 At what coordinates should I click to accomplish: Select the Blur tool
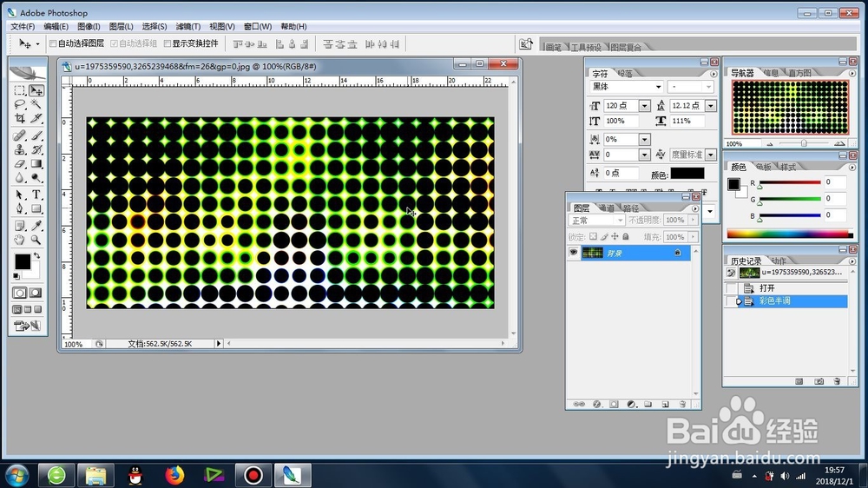pos(19,178)
